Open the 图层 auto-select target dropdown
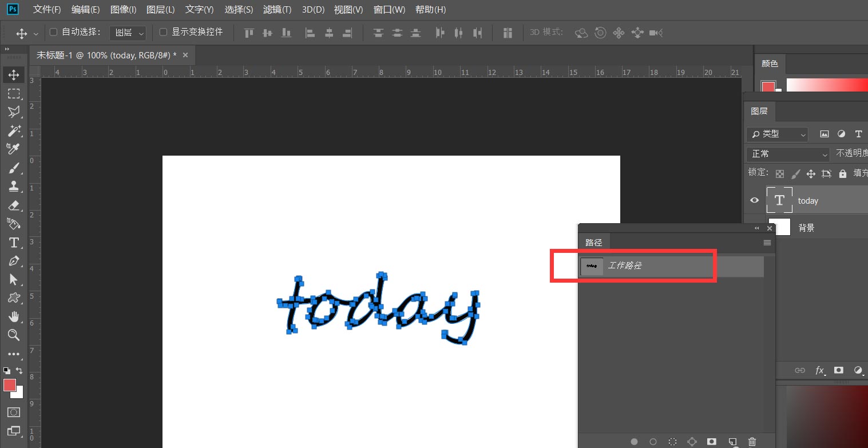Image resolution: width=868 pixels, height=448 pixels. pos(128,33)
